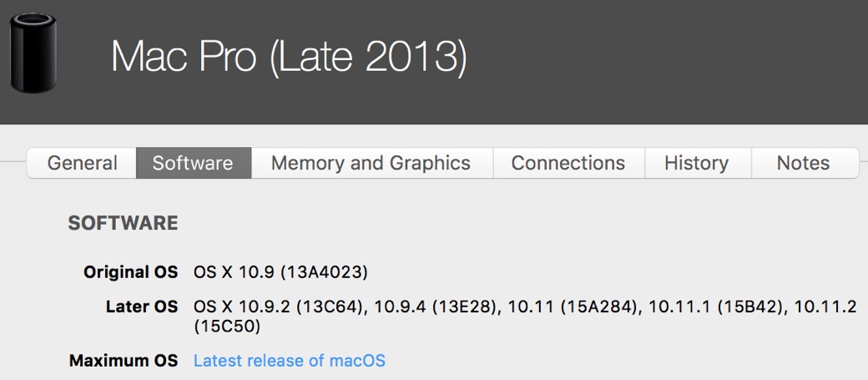Switch to Memory and Graphics tab
Image resolution: width=868 pixels, height=380 pixels.
point(371,163)
